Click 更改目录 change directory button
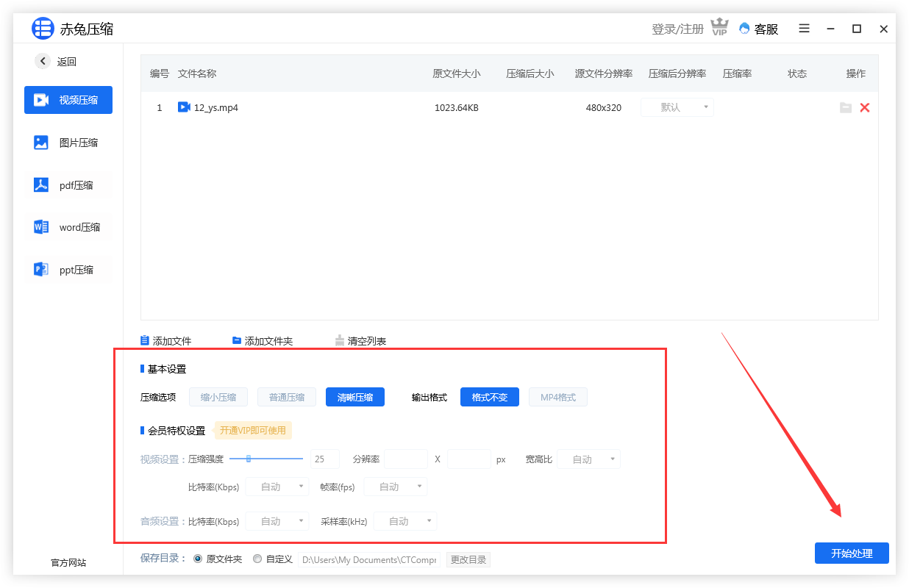 pyautogui.click(x=468, y=560)
